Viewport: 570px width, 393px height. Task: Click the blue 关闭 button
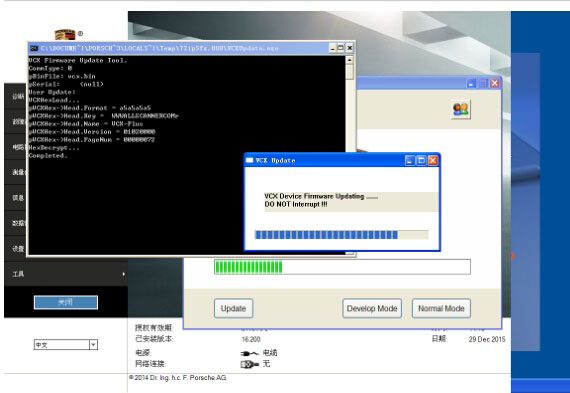[66, 302]
